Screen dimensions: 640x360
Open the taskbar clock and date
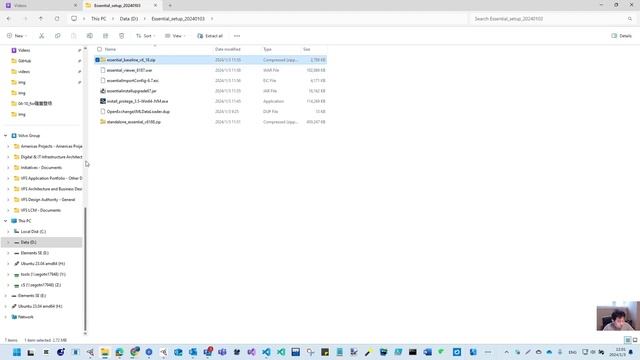617,352
